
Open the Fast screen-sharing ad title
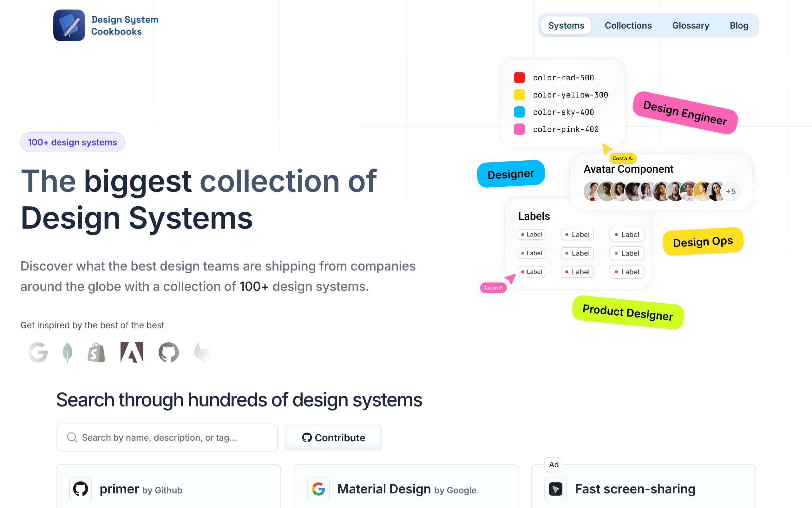[635, 489]
